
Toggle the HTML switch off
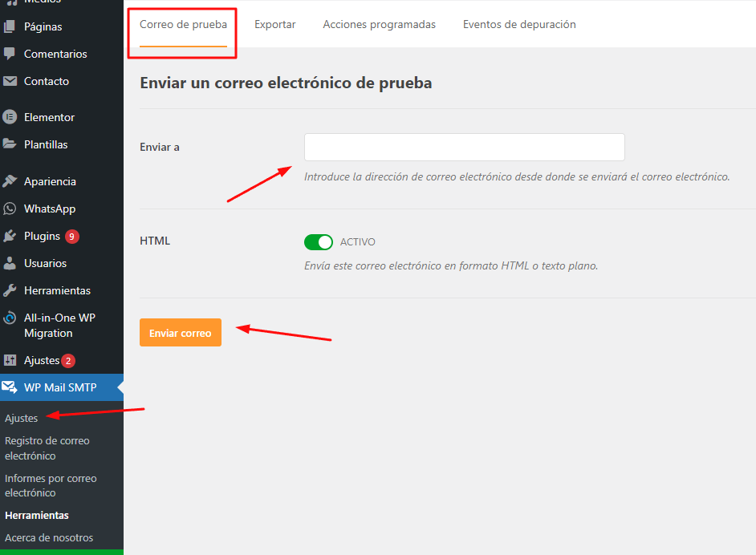tap(319, 242)
